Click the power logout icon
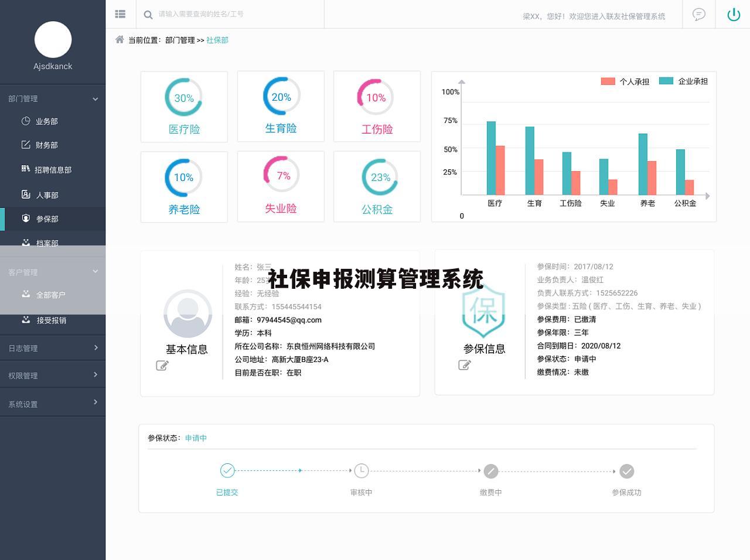The image size is (750, 560). [734, 14]
